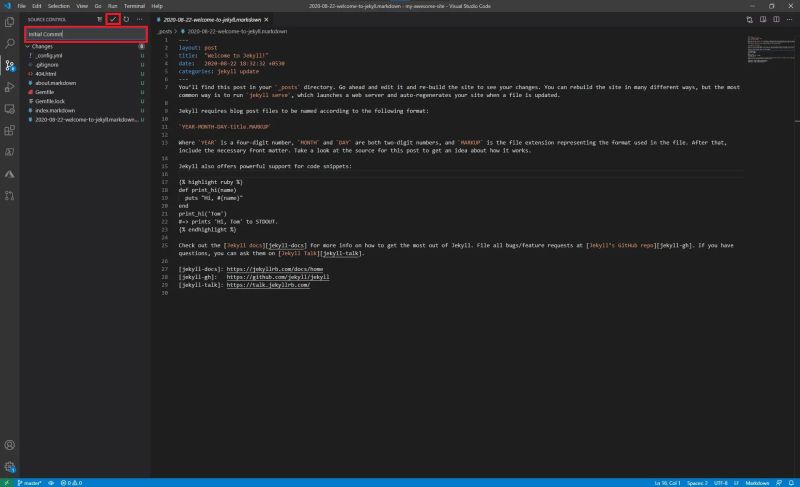The height and width of the screenshot is (487, 800).
Task: Open the Run menu
Action: [x=113, y=6]
